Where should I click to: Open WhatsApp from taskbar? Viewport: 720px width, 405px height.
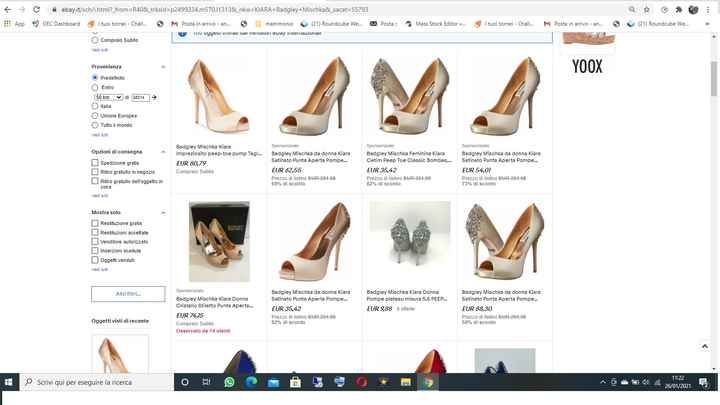click(229, 382)
